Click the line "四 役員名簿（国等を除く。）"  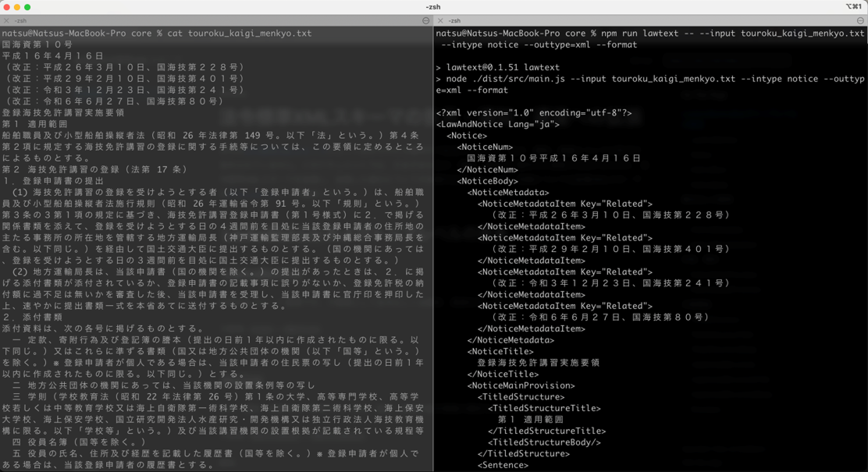[x=79, y=442]
